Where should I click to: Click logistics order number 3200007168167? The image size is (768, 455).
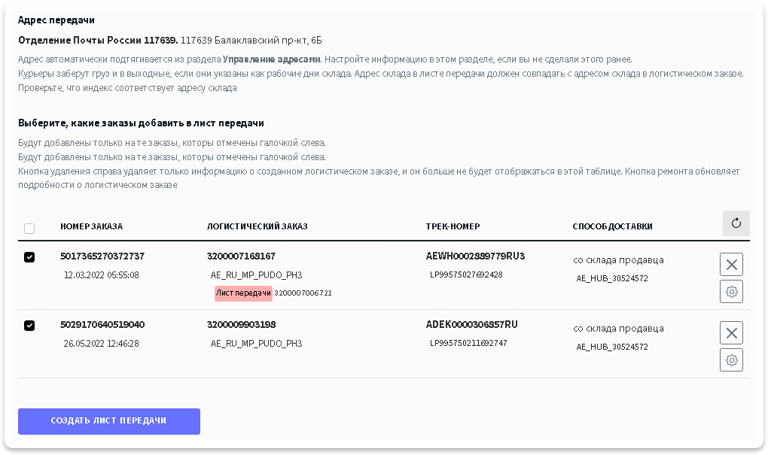pyautogui.click(x=241, y=257)
